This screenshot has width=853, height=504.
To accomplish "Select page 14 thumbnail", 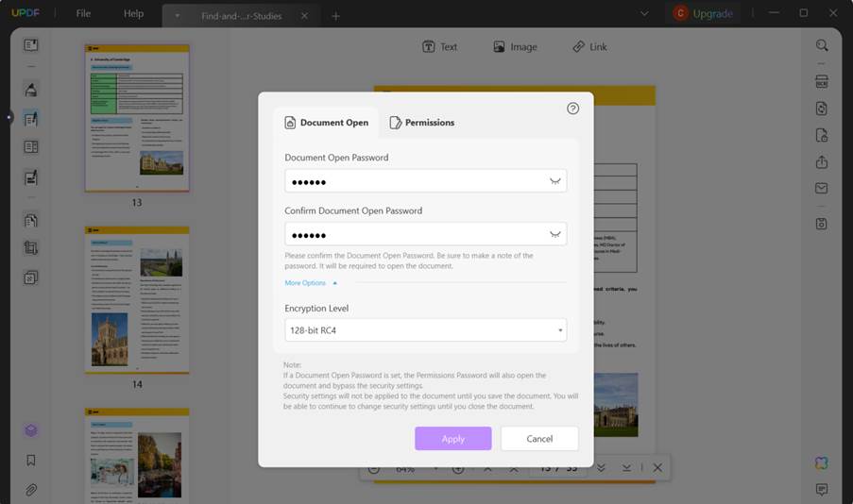I will tap(137, 300).
